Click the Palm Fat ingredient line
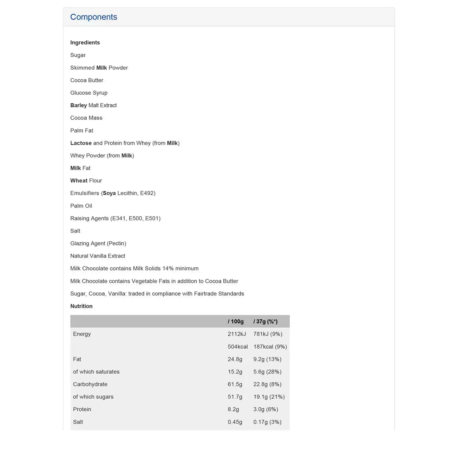The height and width of the screenshot is (476, 476). coord(82,131)
